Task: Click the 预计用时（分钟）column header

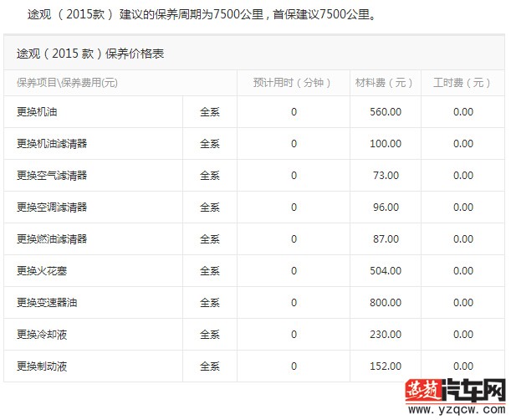Action: point(292,83)
